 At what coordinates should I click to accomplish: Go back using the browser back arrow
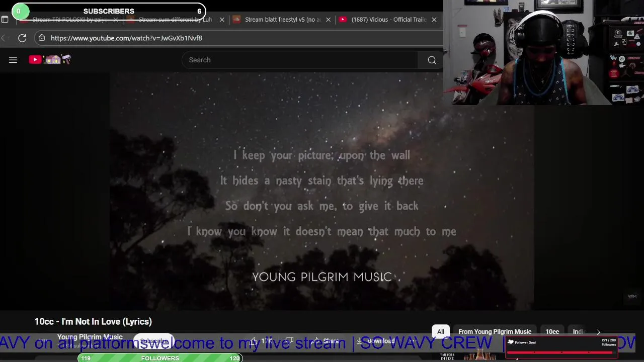[x=5, y=38]
